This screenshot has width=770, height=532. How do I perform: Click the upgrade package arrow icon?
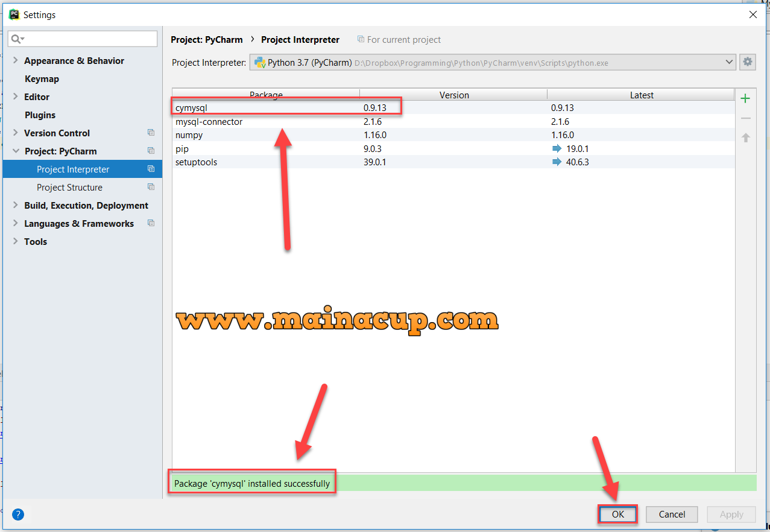[x=745, y=138]
